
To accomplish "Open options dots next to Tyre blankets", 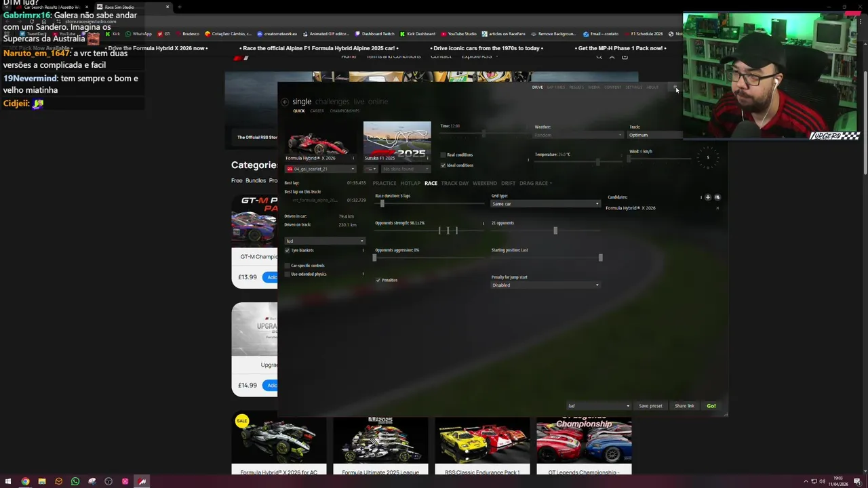I will click(363, 250).
